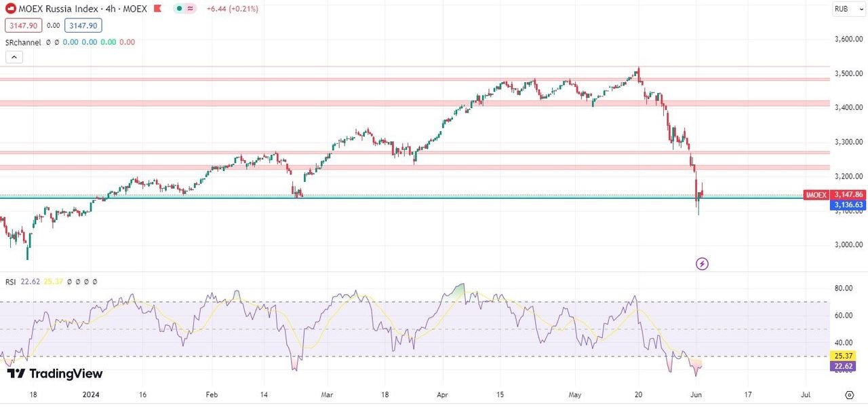Click the yellow 25.37 RSI axis label

pyautogui.click(x=844, y=356)
